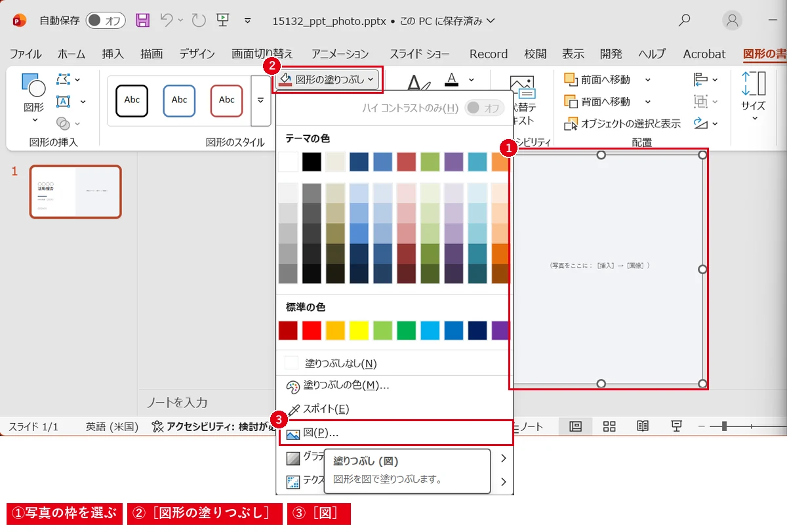Viewport: 787px width, 532px height.
Task: Click the Align objects icon
Action: tap(700, 79)
